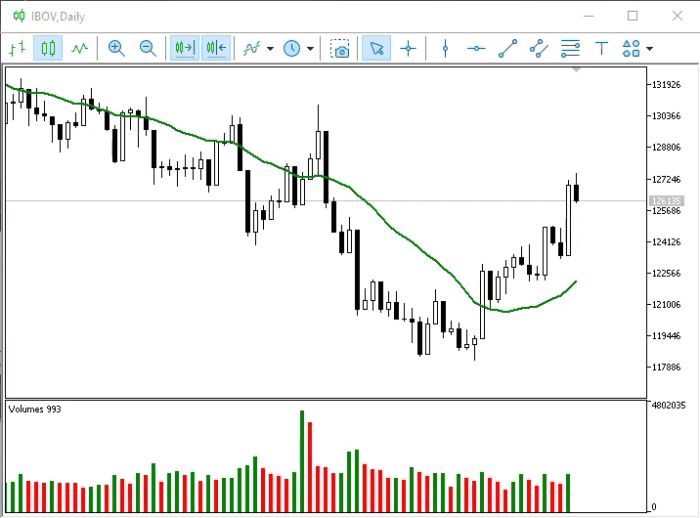The height and width of the screenshot is (518, 700).
Task: Expand the shapes objects dropdown arrow
Action: pos(650,48)
